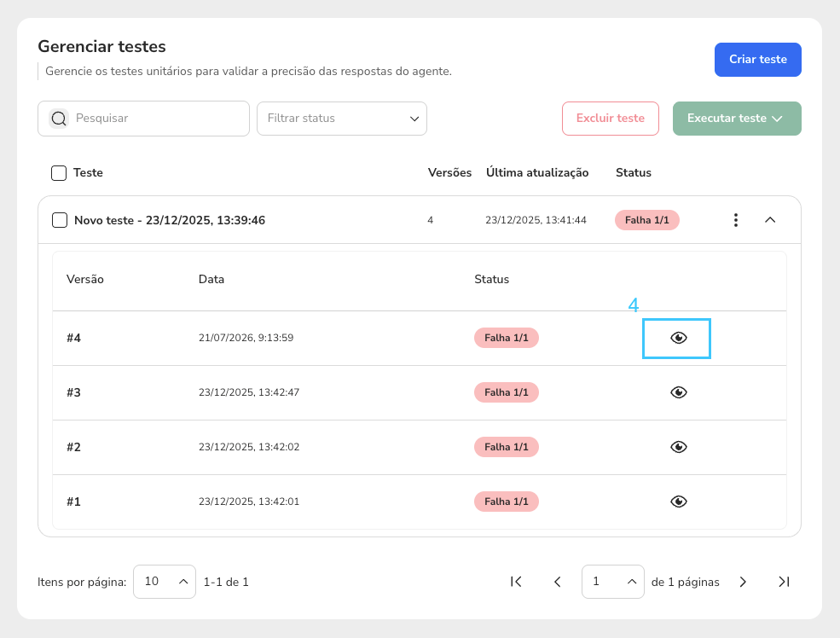840x638 pixels.
Task: Click the 1-1 de 1 pagination text
Action: 226,583
